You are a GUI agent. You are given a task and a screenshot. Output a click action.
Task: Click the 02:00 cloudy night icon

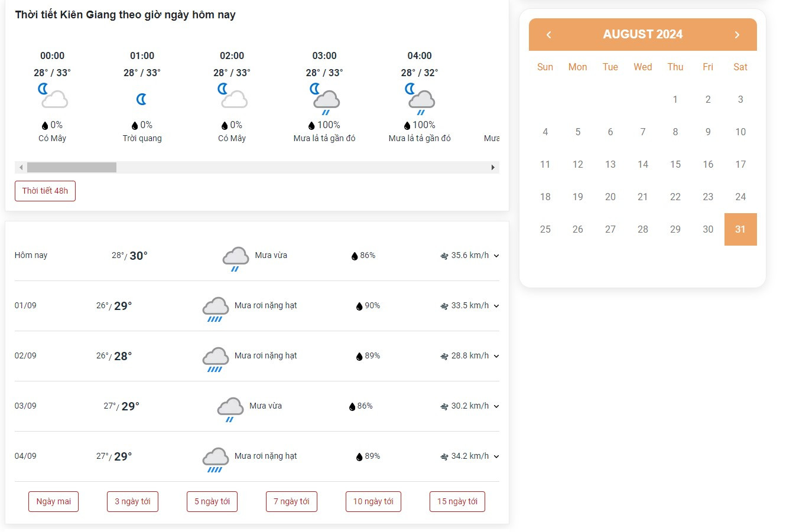[x=232, y=96]
